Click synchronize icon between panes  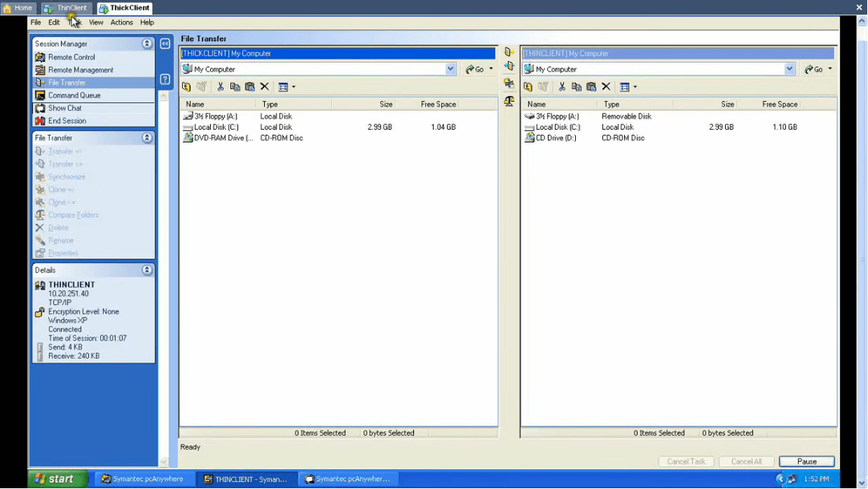(509, 84)
